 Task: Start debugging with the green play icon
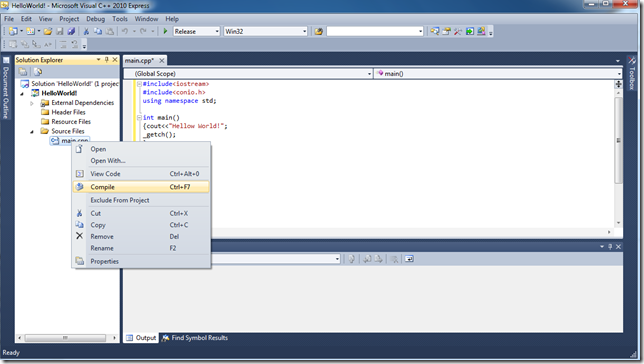tap(165, 31)
